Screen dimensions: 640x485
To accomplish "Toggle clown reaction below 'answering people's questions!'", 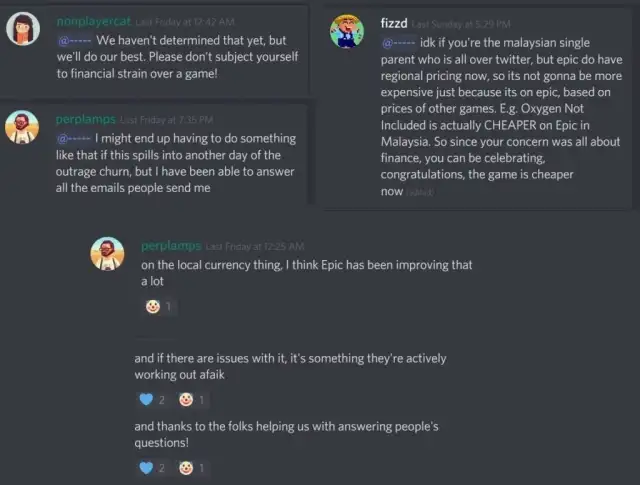I will [191, 467].
